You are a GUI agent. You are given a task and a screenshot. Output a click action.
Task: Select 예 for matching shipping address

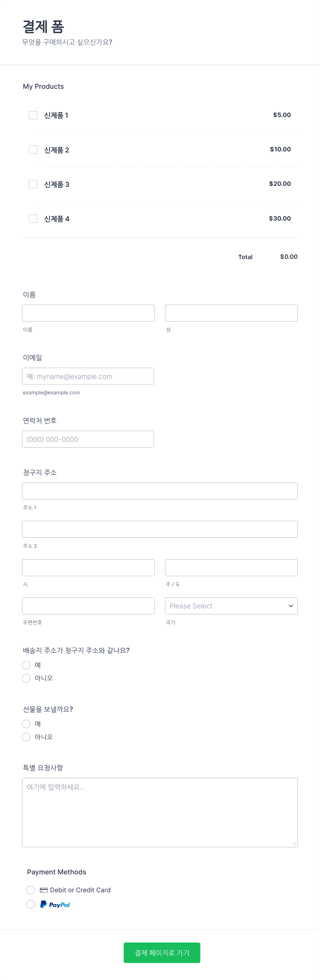[26, 665]
